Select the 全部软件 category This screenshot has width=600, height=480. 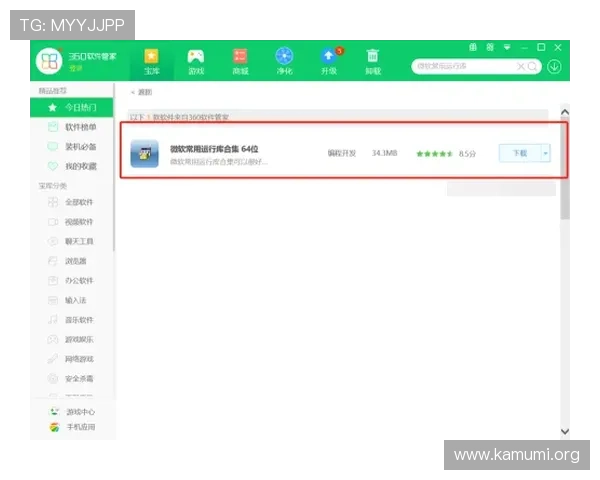(72, 202)
